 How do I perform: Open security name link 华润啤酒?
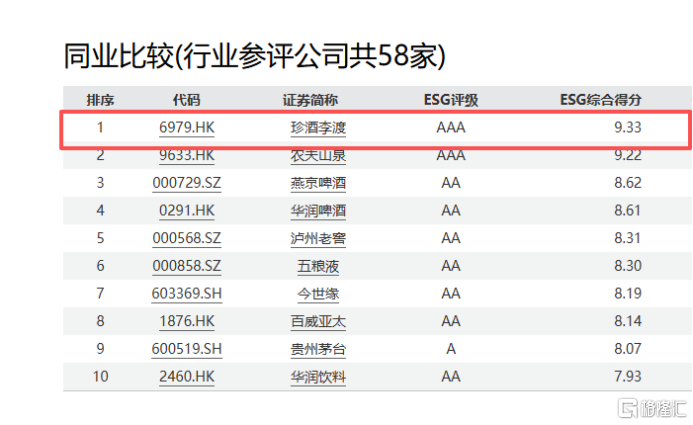coord(318,211)
